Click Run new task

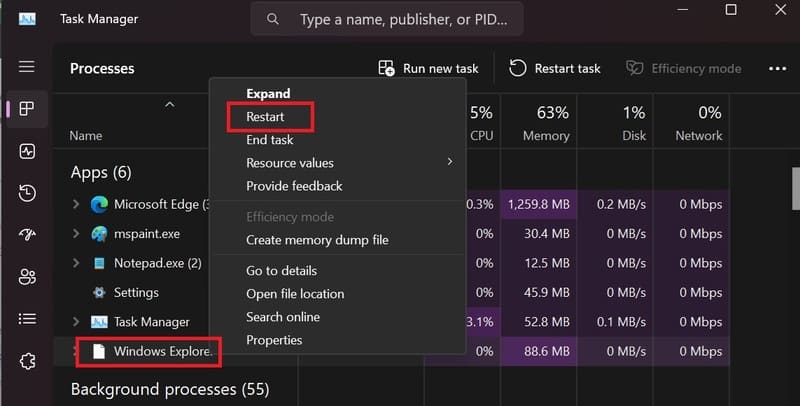pyautogui.click(x=428, y=68)
